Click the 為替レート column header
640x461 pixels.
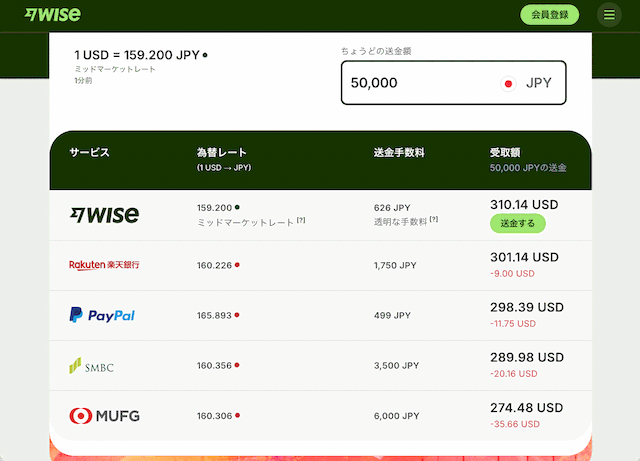pos(222,152)
